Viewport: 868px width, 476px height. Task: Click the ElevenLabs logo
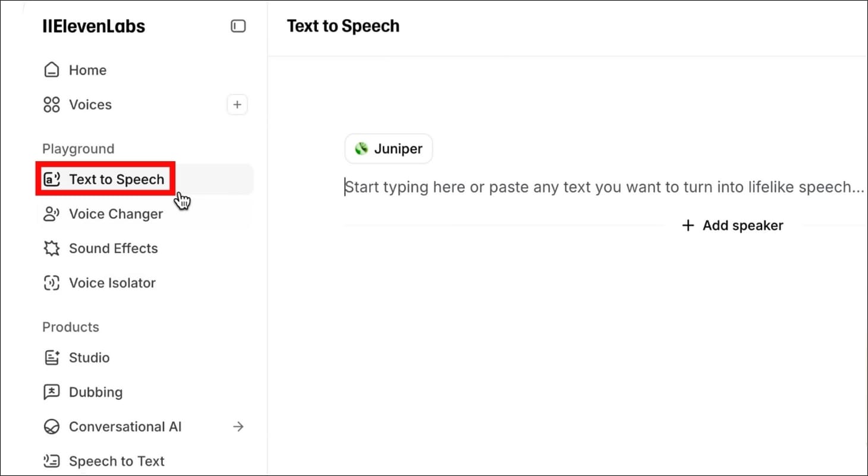[x=93, y=26]
